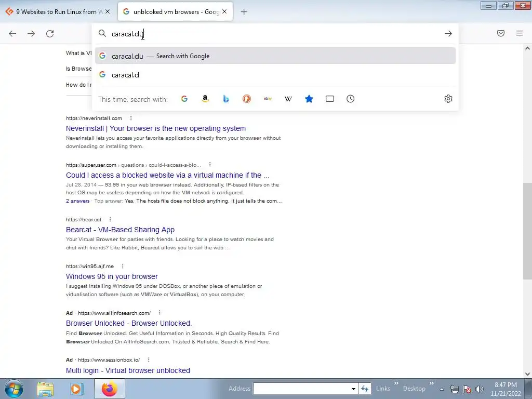
Task: Open options dots beside sessionbox.io ad
Action: point(149,360)
